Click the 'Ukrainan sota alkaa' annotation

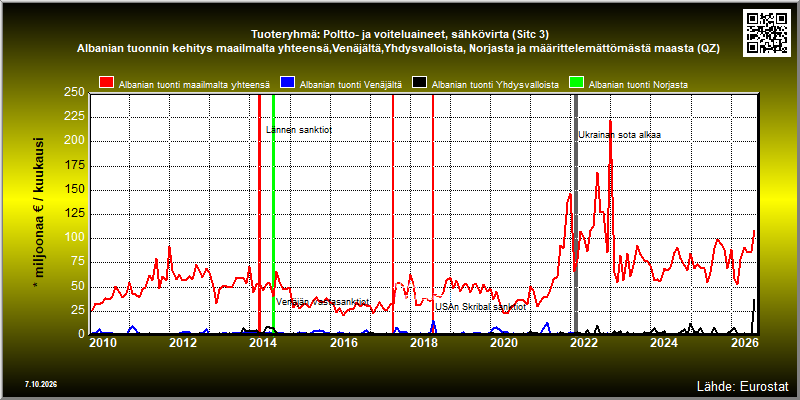(x=619, y=135)
